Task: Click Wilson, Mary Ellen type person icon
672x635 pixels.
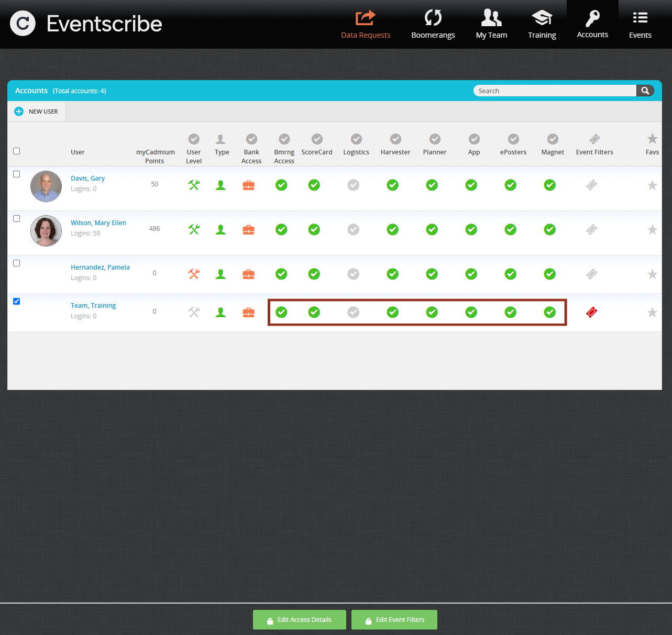Action: (221, 229)
